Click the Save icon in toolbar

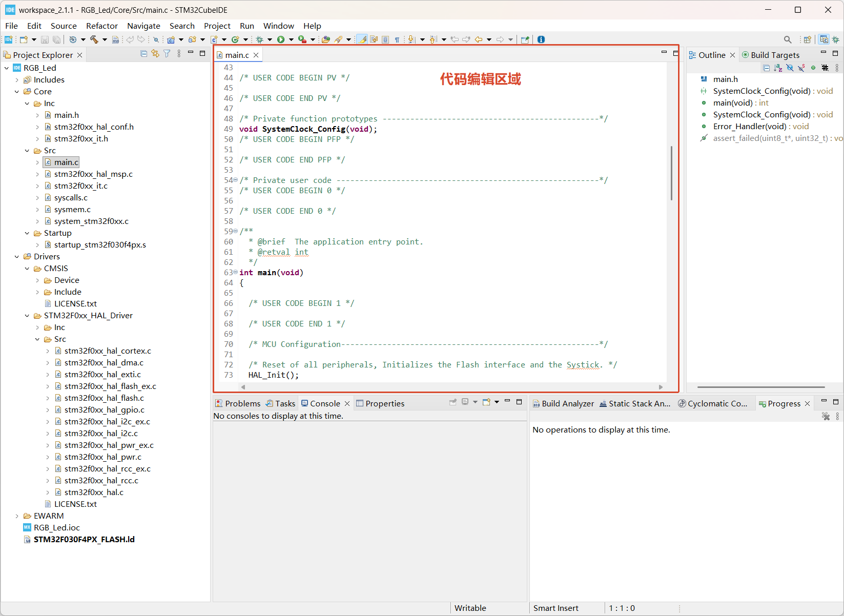pos(45,39)
